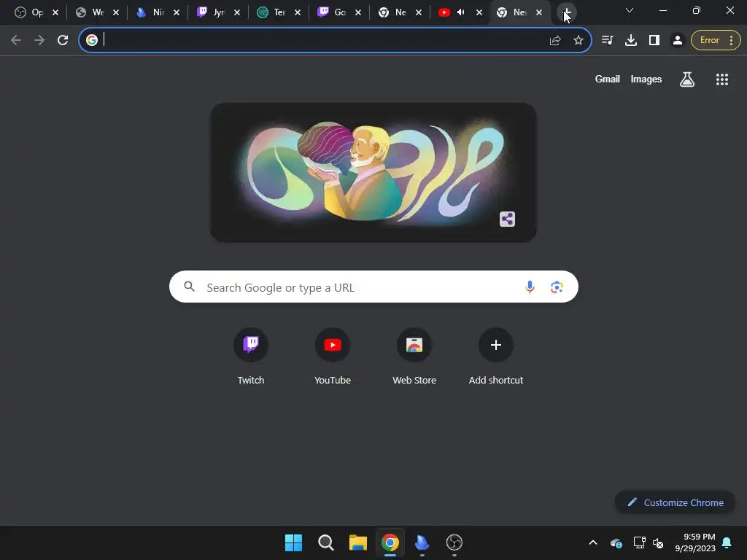Open the Google apps grid
Screen dimensions: 747x560
tap(722, 79)
